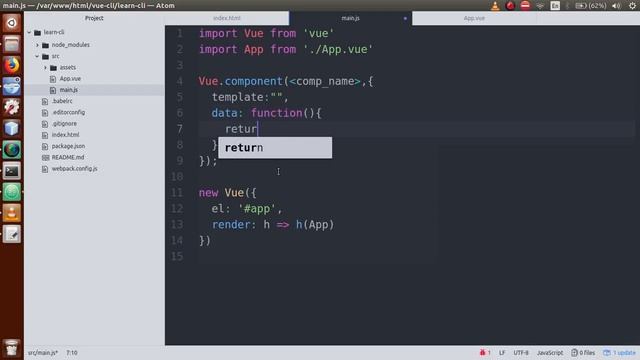Viewport: 640px width, 360px height.
Task: Click the src/main.js path in status bar
Action: (43, 353)
